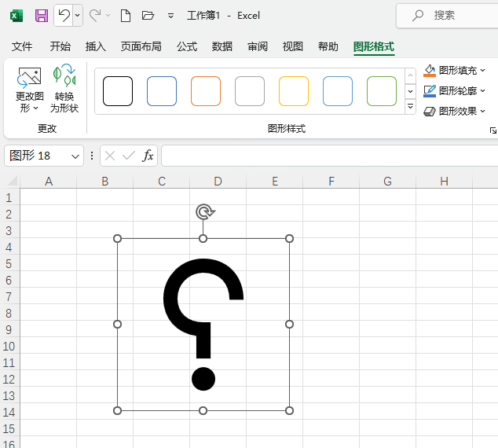The width and height of the screenshot is (498, 448).
Task: Open the 页面布局 tab
Action: coord(141,46)
